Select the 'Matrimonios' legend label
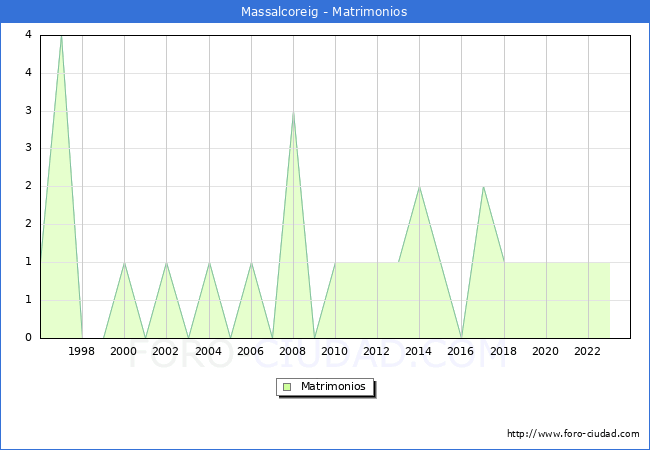The height and width of the screenshot is (450, 650). 333,386
